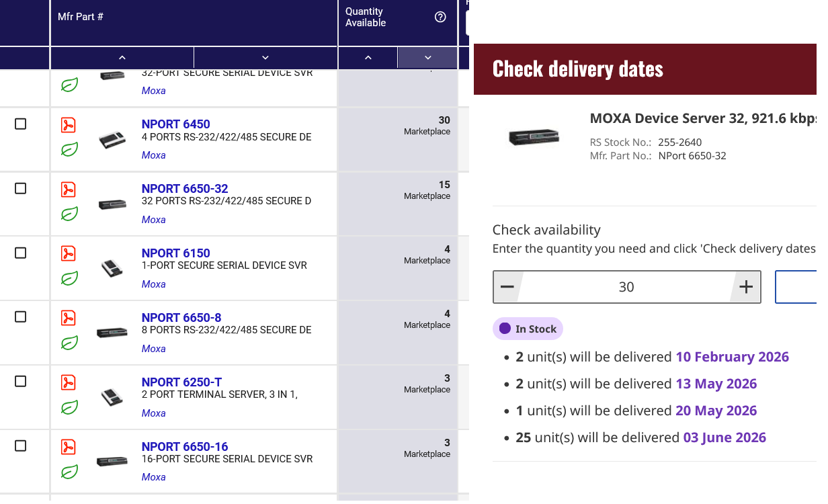Open the NPORT 6150 part link
Image resolution: width=828 pixels, height=504 pixels.
[x=176, y=253]
